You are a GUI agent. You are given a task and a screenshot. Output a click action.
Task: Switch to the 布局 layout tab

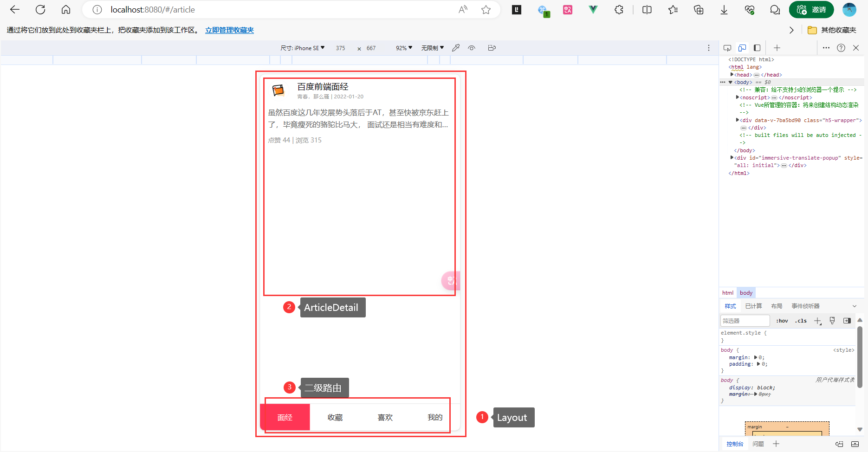777,306
